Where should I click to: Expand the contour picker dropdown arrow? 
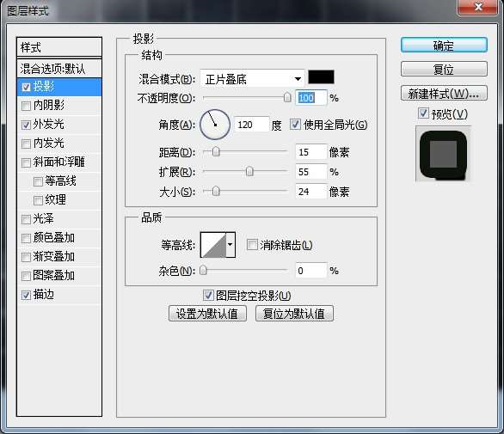click(x=230, y=245)
